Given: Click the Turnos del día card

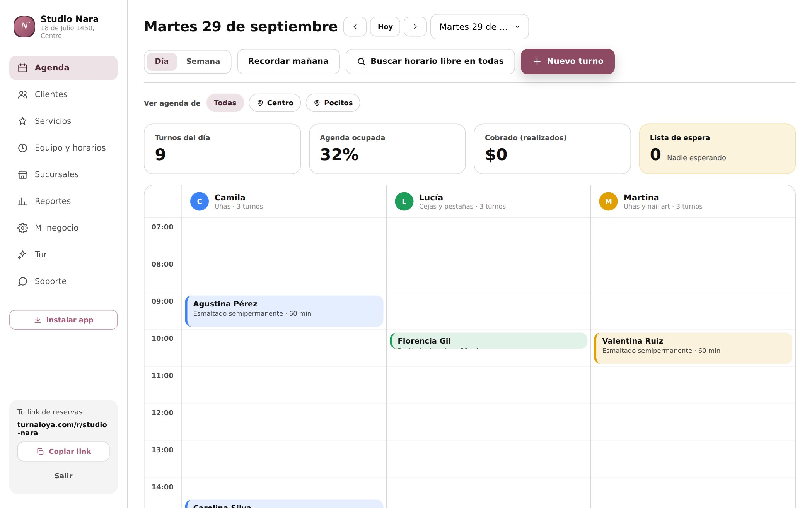Looking at the screenshot, I should 222,149.
